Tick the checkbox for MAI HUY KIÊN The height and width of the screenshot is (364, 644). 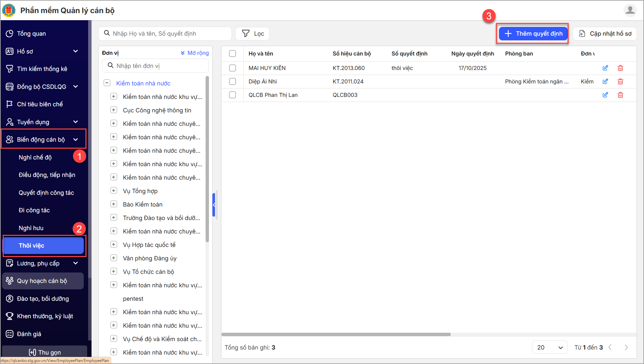pyautogui.click(x=232, y=68)
